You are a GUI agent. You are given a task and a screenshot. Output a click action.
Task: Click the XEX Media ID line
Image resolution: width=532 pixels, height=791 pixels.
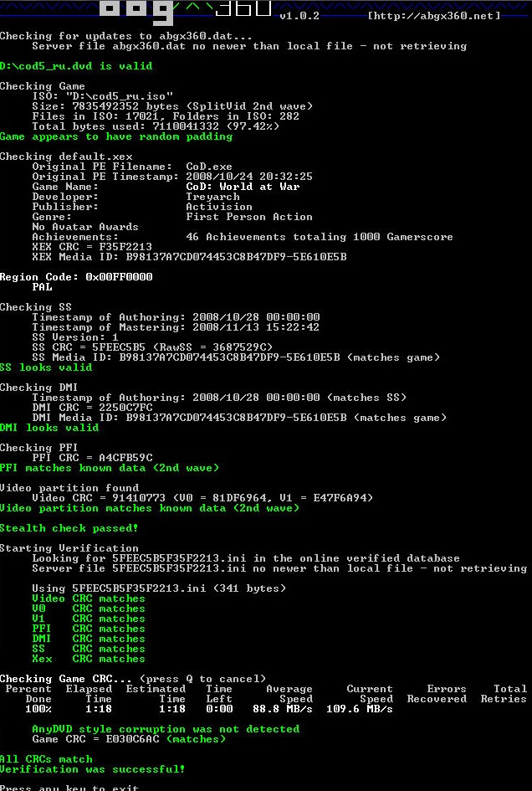tap(189, 257)
